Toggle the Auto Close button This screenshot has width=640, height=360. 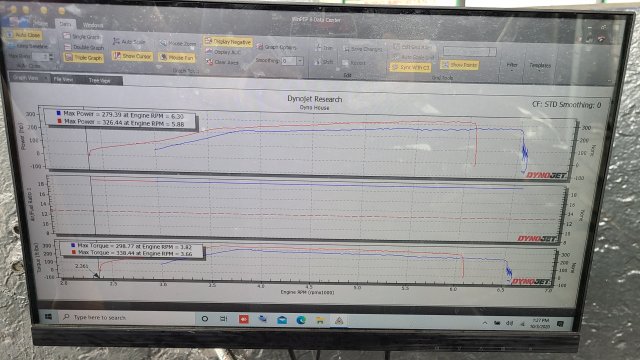pyautogui.click(x=24, y=35)
